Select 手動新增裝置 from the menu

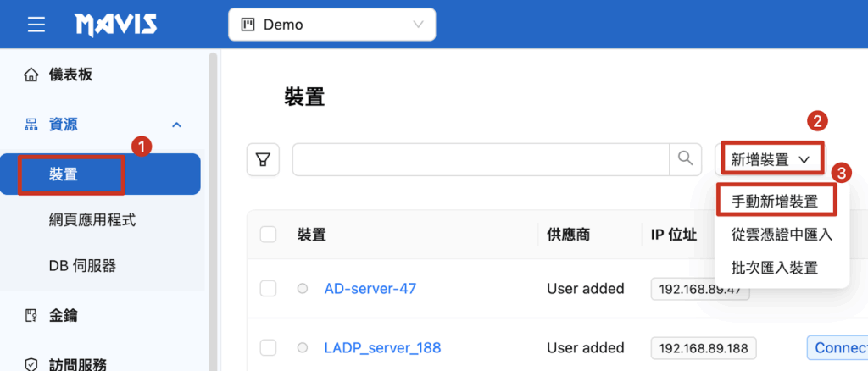(776, 201)
